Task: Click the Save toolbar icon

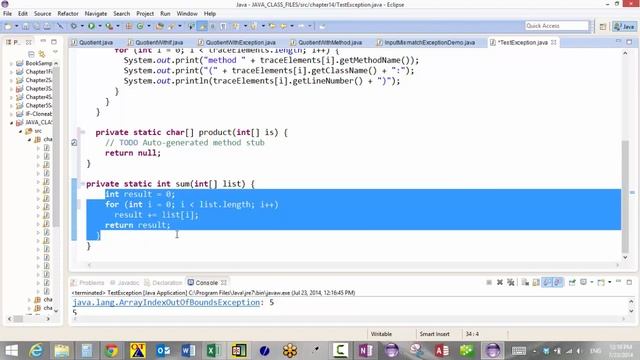Action: click(26, 26)
